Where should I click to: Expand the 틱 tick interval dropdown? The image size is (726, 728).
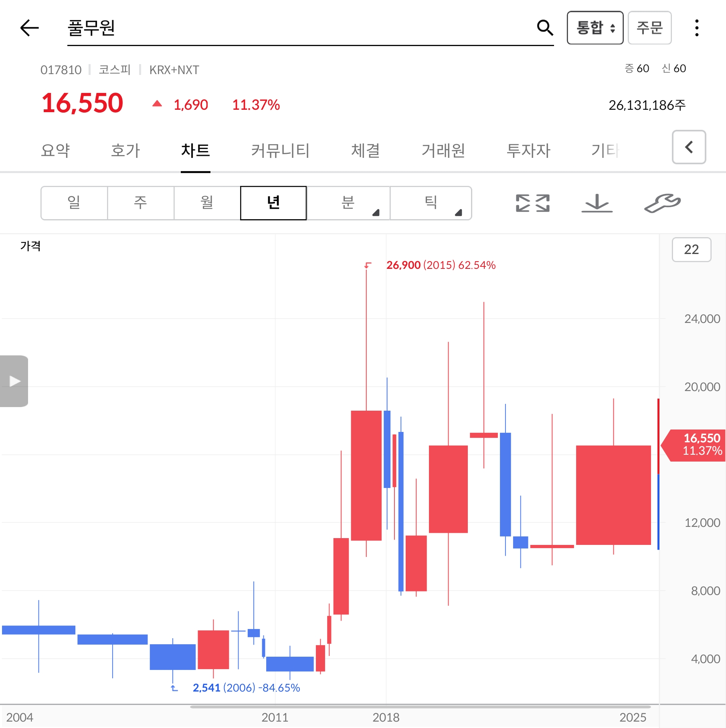[x=431, y=203]
